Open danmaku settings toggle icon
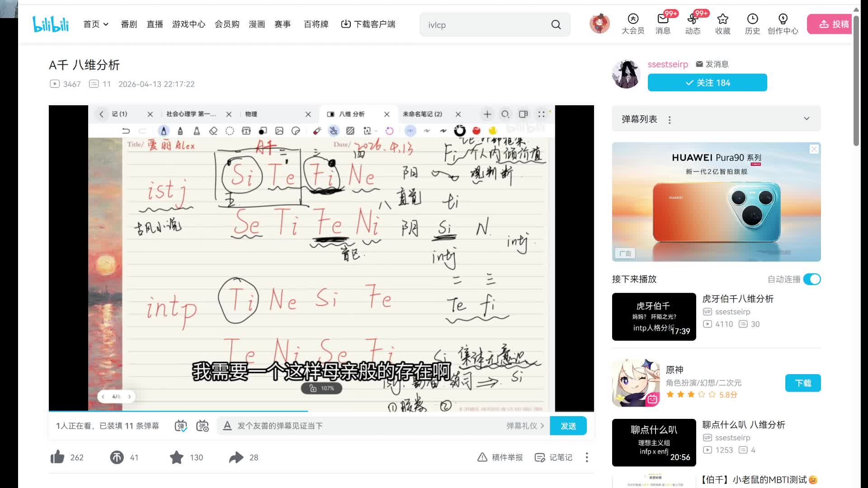This screenshot has width=868, height=488. pyautogui.click(x=203, y=426)
